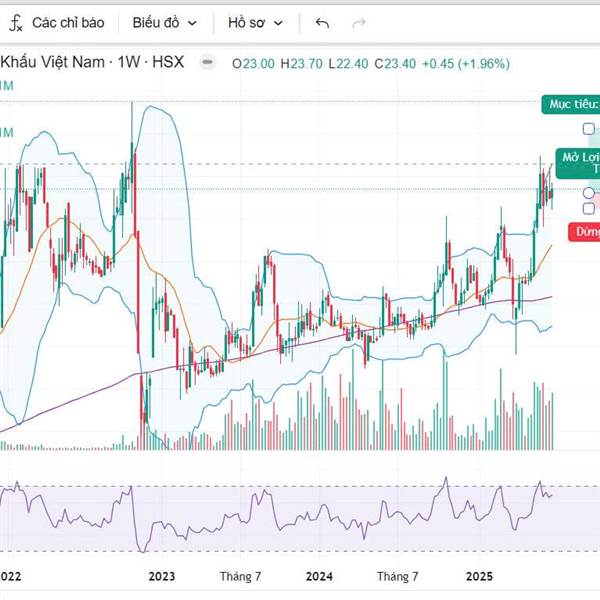Image resolution: width=600 pixels, height=600 pixels.
Task: Click the change value +0.45 (+1.96%)
Action: pyautogui.click(x=466, y=64)
